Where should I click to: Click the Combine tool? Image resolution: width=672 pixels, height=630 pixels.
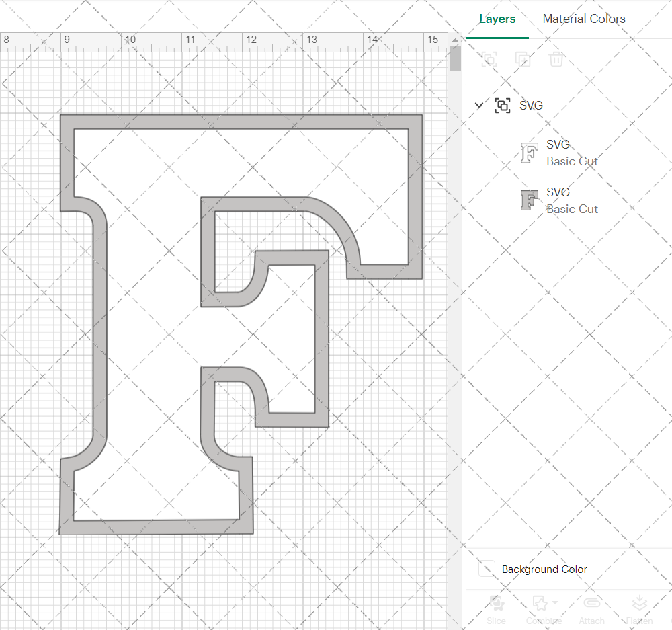(x=544, y=609)
